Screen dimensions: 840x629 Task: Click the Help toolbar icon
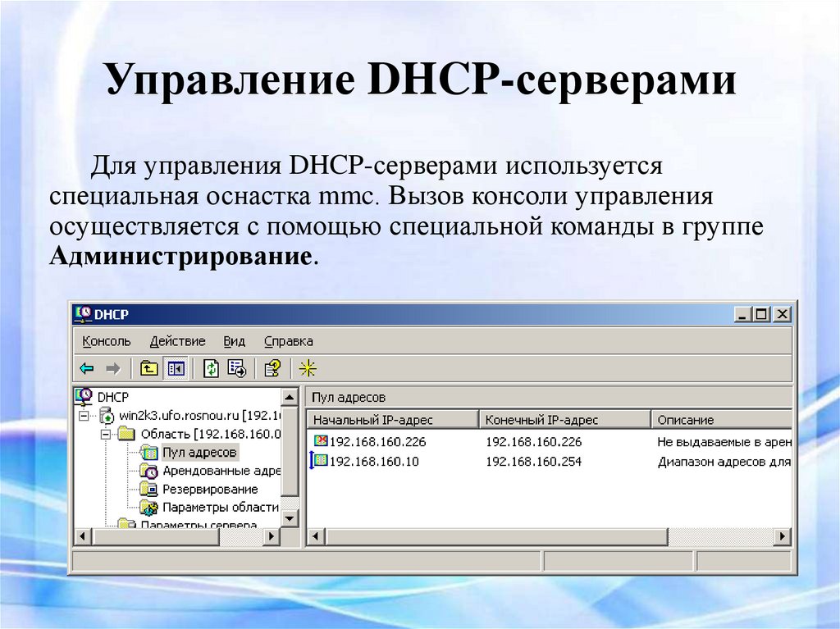point(272,368)
